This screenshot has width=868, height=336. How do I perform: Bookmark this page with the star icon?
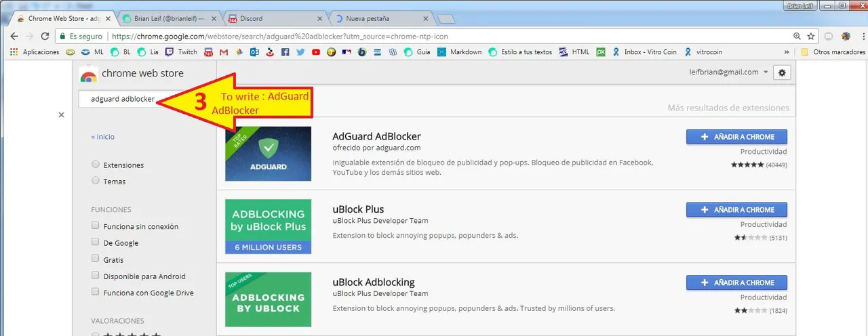810,36
